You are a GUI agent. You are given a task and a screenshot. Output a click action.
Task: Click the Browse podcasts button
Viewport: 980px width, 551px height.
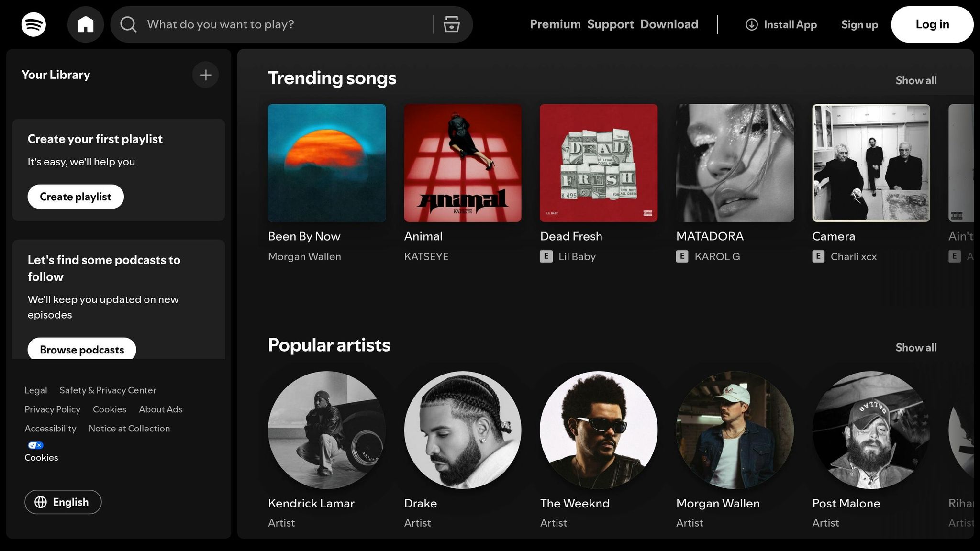point(82,349)
